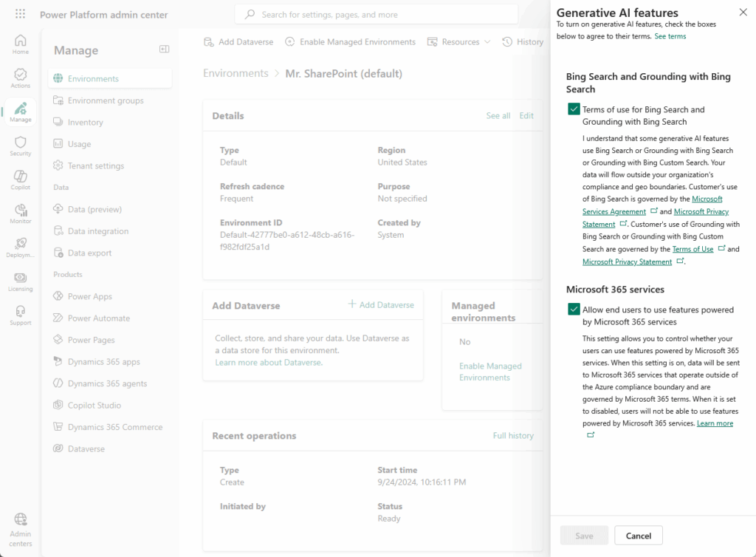Open Dynamics 365 apps
756x557 pixels.
click(x=110, y=362)
